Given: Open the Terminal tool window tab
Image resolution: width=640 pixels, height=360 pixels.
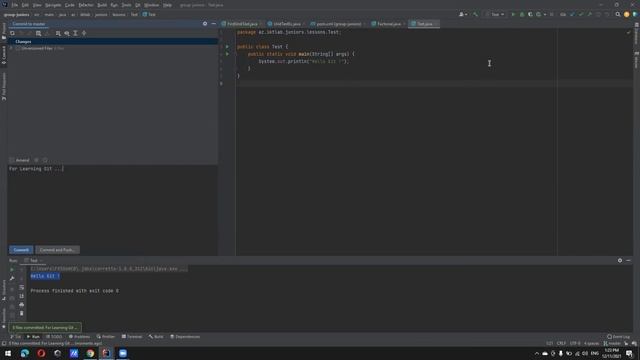Looking at the screenshot, I should tap(132, 337).
